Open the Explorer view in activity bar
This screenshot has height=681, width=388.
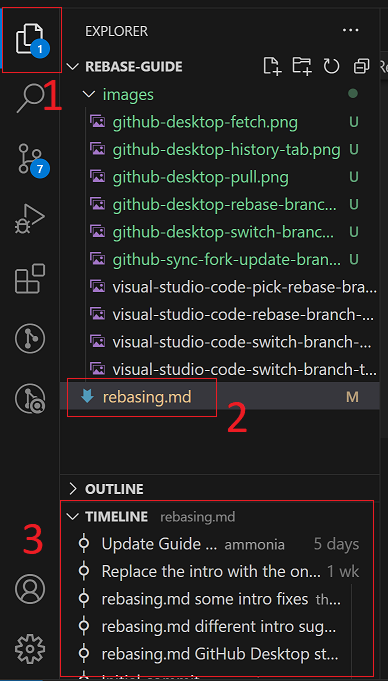[30, 40]
